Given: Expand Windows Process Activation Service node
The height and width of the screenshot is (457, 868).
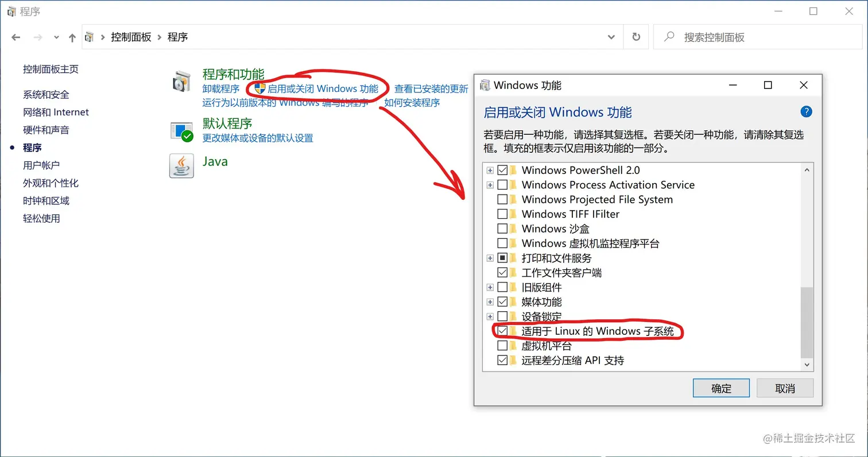Looking at the screenshot, I should (490, 185).
